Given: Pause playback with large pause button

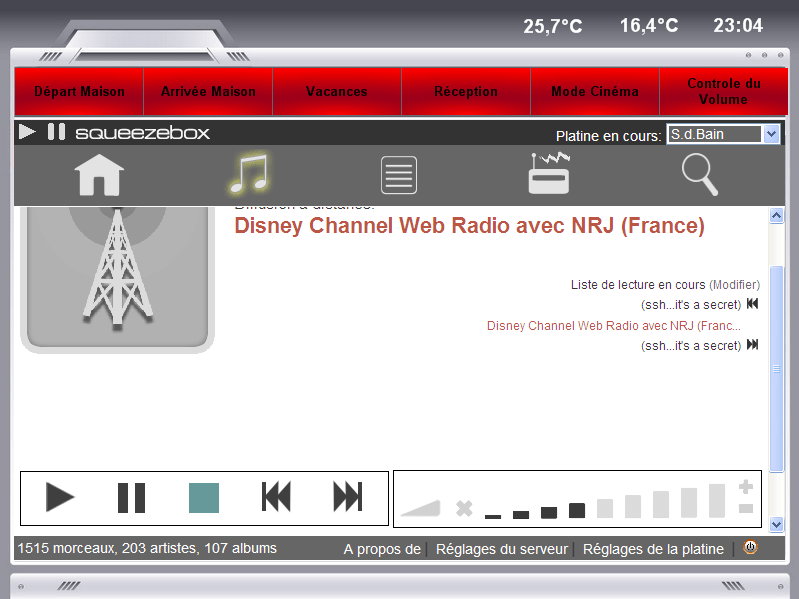Looking at the screenshot, I should tap(131, 498).
